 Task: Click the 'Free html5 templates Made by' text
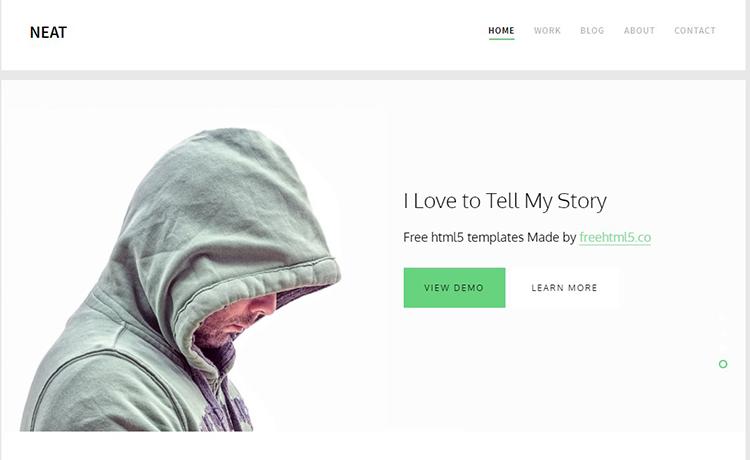pos(490,237)
